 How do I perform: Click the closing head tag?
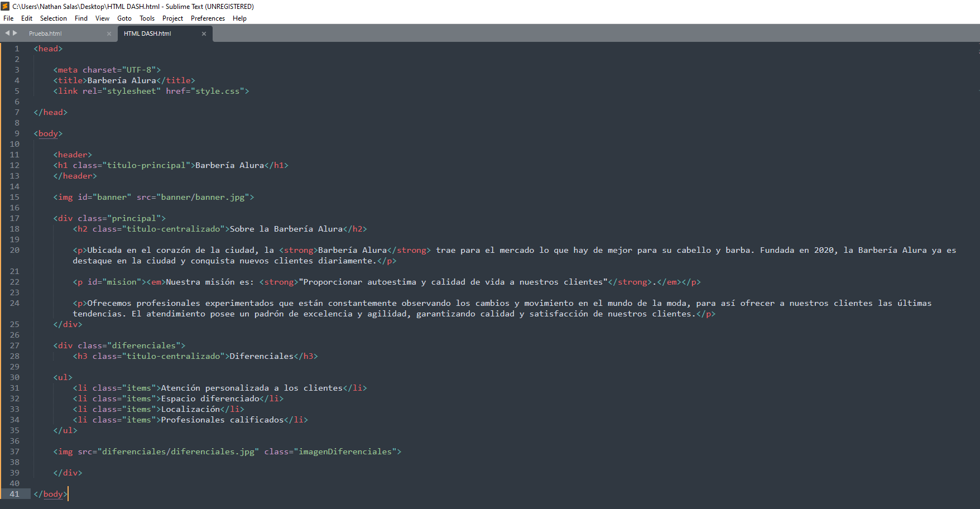[50, 112]
